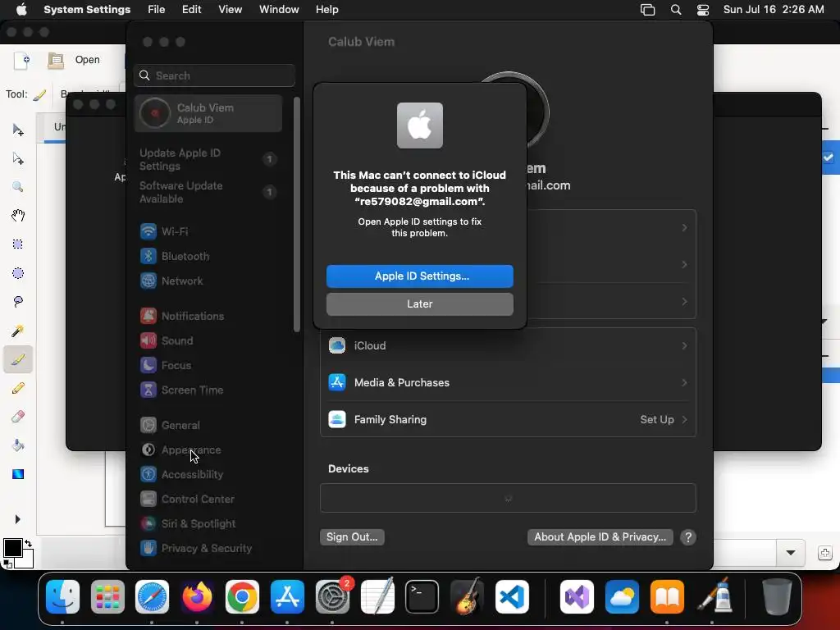
Task: Expand the tool palette arrow in Paintbrush
Action: pyautogui.click(x=18, y=519)
